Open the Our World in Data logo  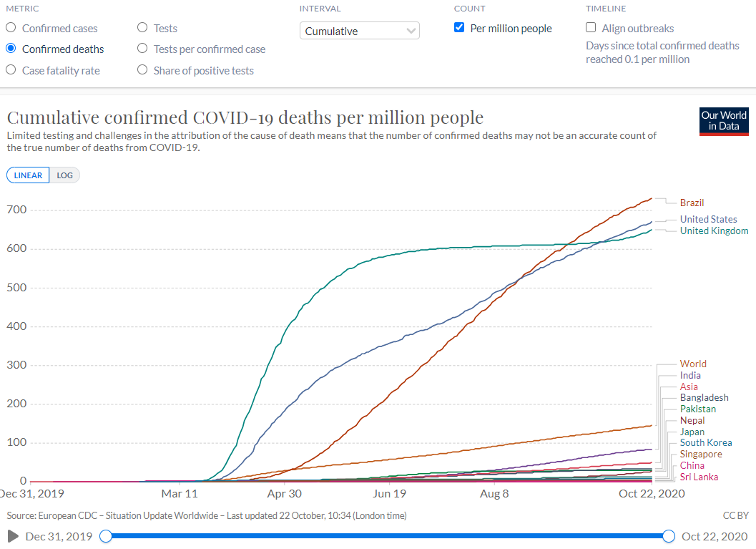tap(724, 121)
